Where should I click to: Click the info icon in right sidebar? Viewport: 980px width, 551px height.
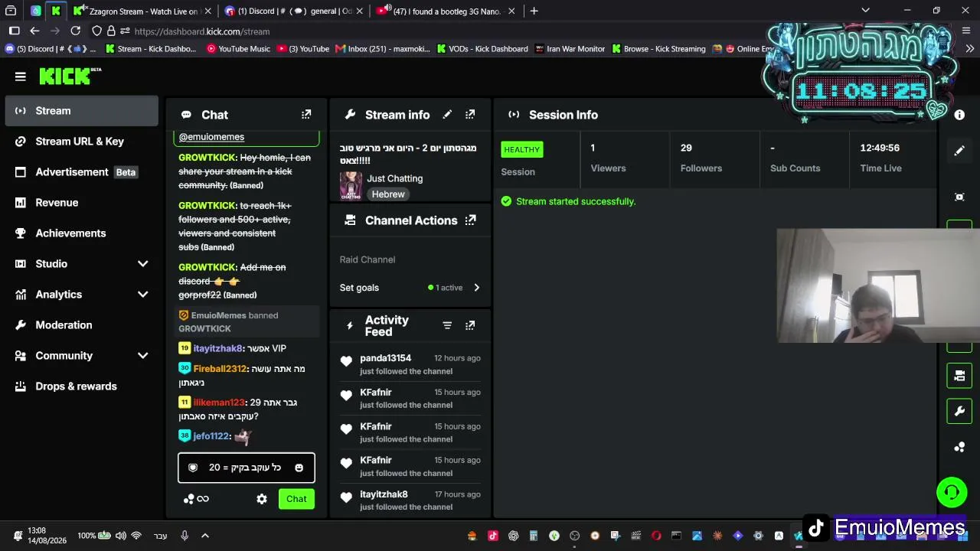959,115
